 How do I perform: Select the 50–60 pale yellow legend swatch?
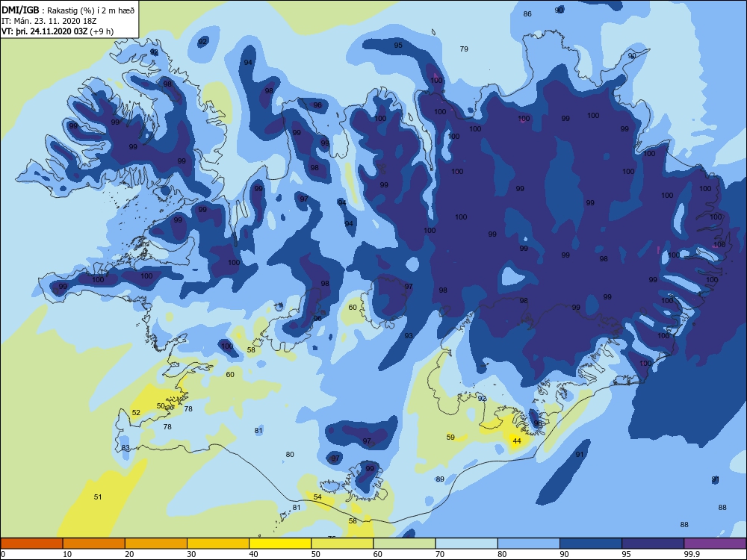(x=342, y=544)
